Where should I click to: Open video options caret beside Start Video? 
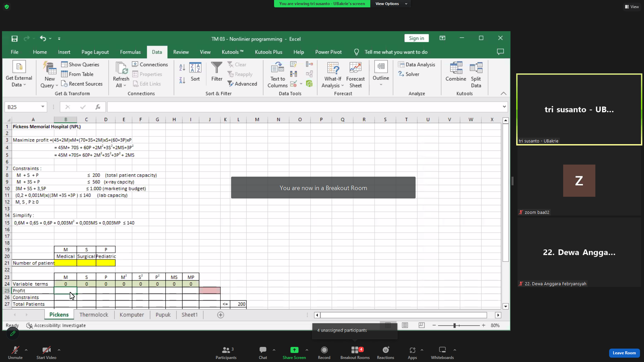[x=59, y=350]
